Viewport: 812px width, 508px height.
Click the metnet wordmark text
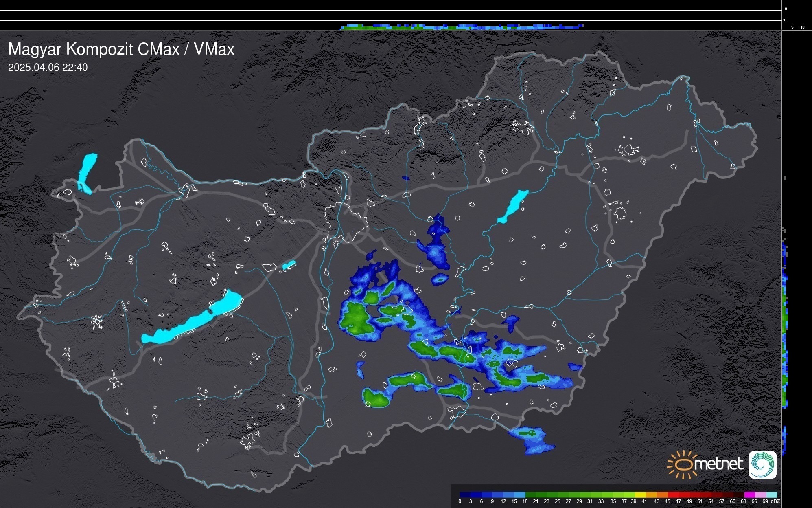pos(718,464)
